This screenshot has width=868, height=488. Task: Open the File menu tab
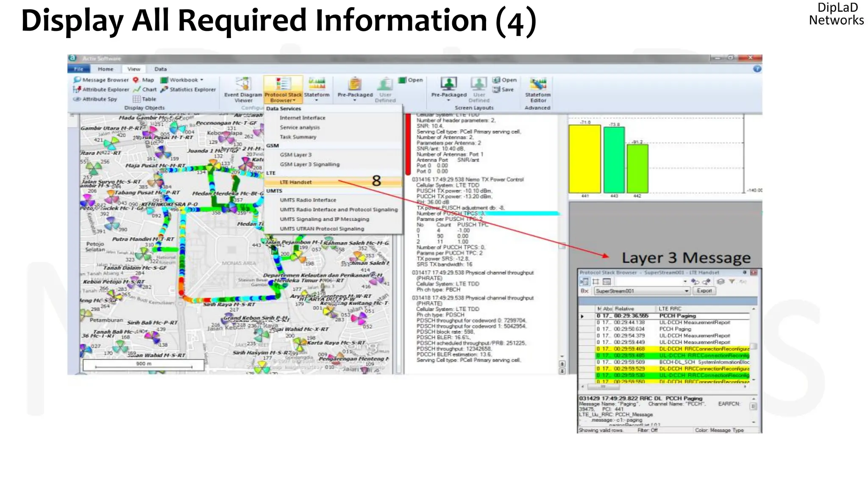click(79, 69)
